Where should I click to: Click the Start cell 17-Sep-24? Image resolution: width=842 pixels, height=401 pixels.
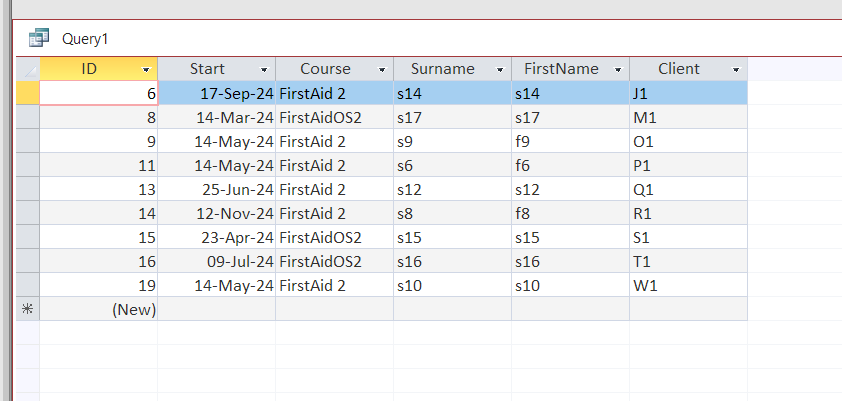tap(216, 93)
